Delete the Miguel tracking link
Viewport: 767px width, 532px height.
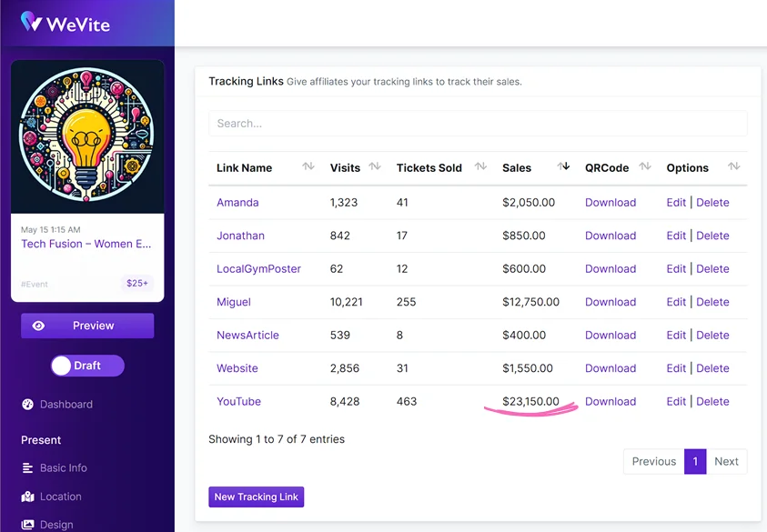pyautogui.click(x=713, y=302)
